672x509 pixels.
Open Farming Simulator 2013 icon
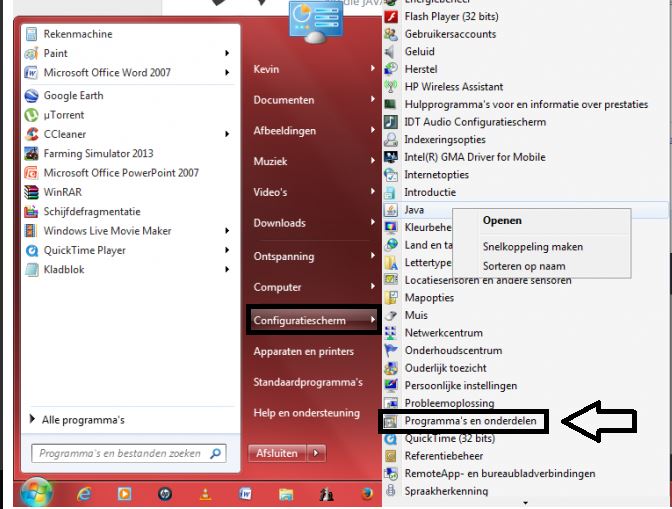[32, 153]
